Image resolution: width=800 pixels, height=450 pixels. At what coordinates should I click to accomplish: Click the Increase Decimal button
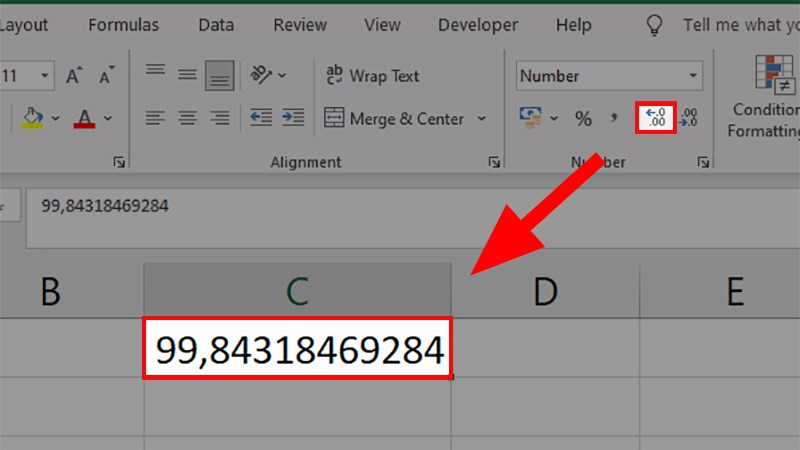[657, 118]
